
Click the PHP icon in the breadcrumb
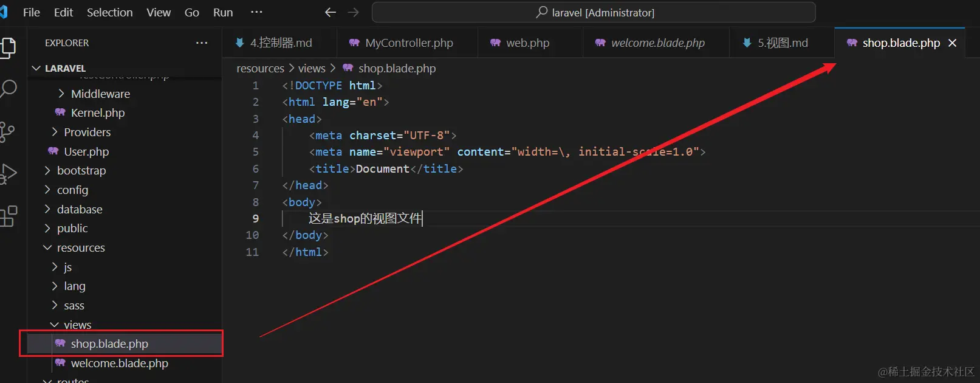pyautogui.click(x=348, y=68)
